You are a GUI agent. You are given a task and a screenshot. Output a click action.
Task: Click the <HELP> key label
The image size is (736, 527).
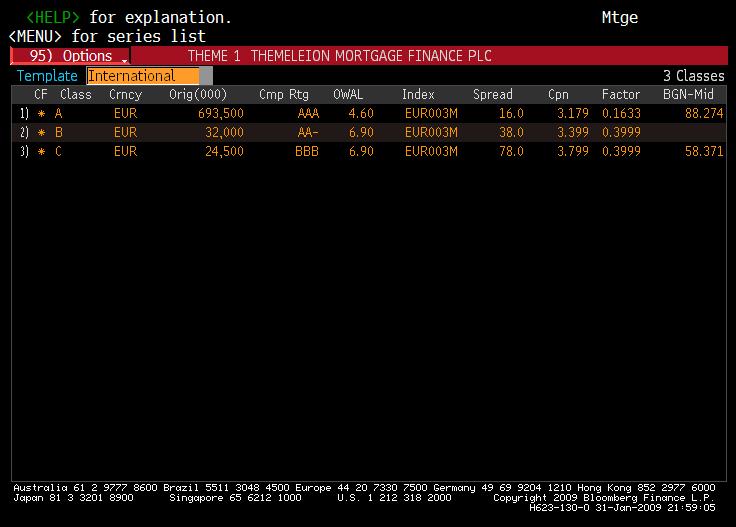(x=53, y=17)
